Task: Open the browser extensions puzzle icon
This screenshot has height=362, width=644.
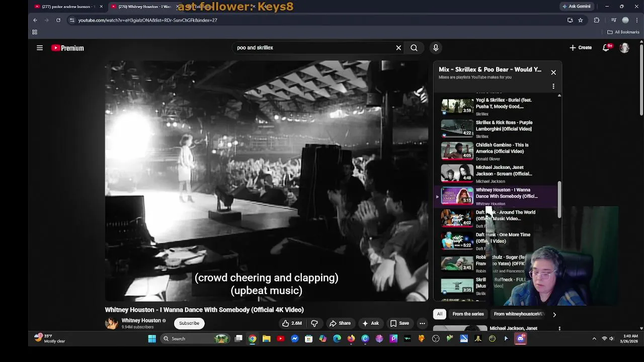Action: (x=597, y=20)
